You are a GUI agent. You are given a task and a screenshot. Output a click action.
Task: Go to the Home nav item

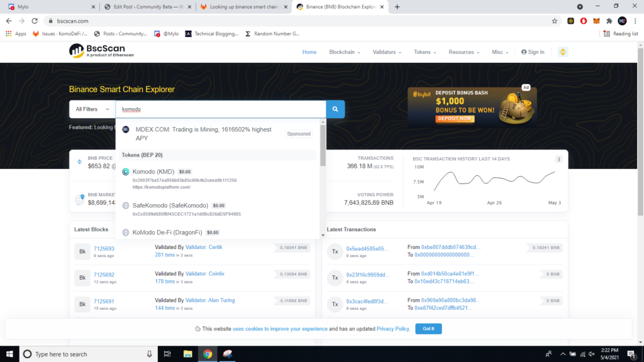pos(309,52)
